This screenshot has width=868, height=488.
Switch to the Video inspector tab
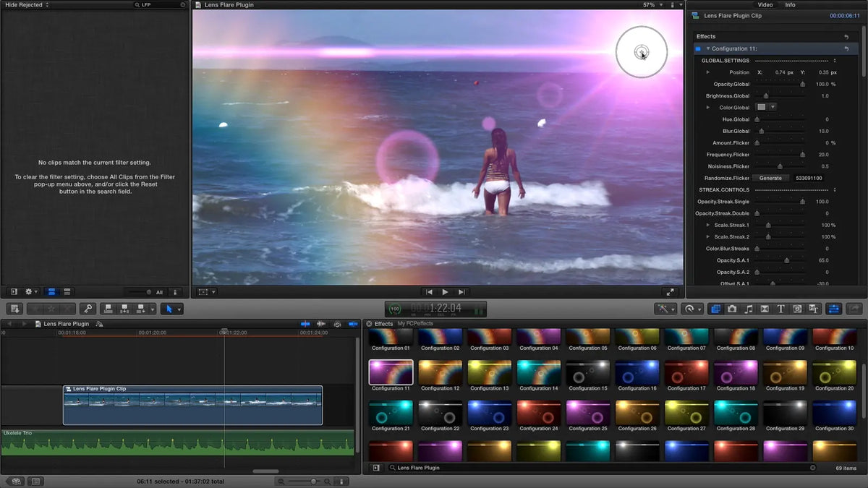point(765,4)
